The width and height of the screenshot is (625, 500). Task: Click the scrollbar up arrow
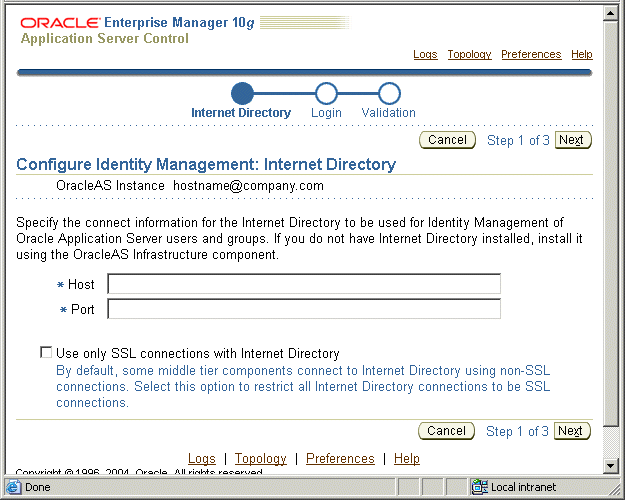tap(611, 13)
